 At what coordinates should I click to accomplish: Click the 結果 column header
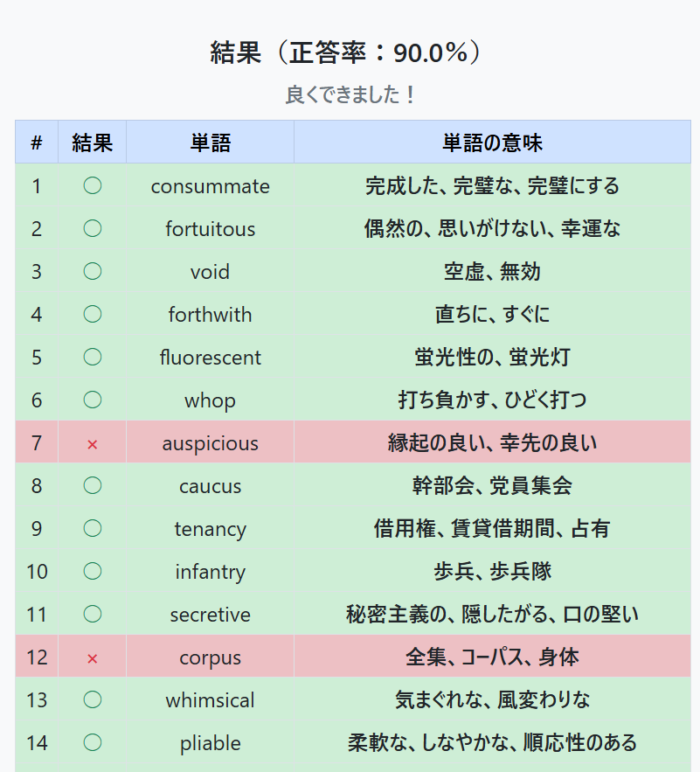coord(93,143)
